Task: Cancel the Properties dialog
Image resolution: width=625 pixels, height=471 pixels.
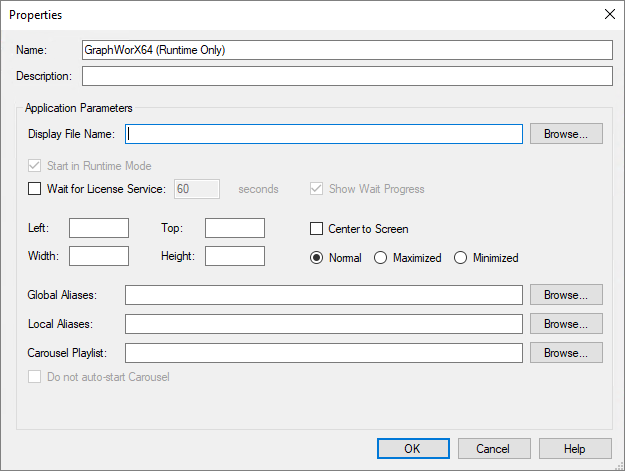Action: (494, 449)
